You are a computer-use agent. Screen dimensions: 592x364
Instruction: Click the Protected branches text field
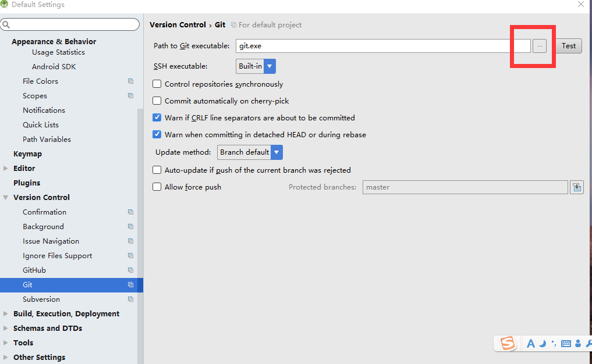(465, 187)
